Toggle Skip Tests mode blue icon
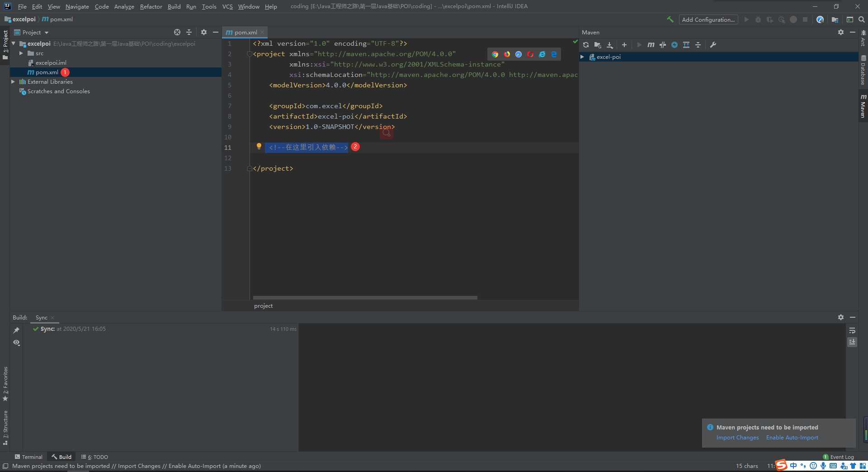The image size is (868, 472). [675, 45]
